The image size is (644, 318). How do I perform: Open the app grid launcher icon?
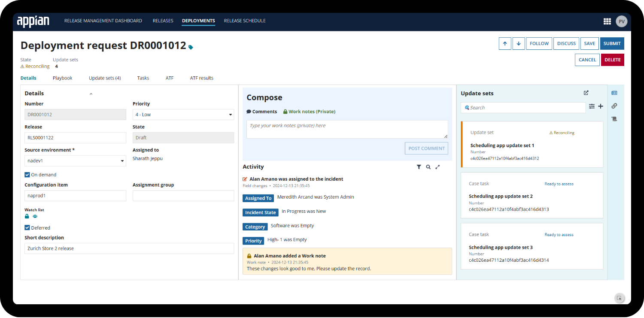(x=607, y=21)
